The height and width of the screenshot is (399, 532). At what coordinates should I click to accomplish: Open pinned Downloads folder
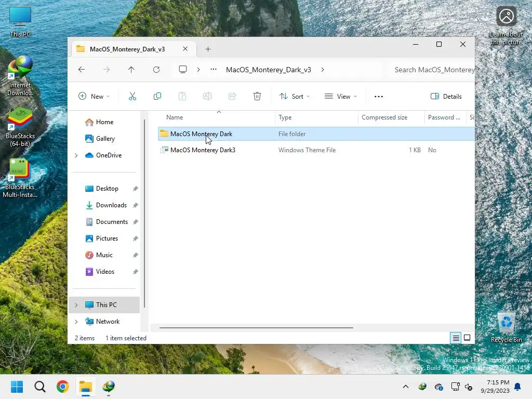pos(111,205)
